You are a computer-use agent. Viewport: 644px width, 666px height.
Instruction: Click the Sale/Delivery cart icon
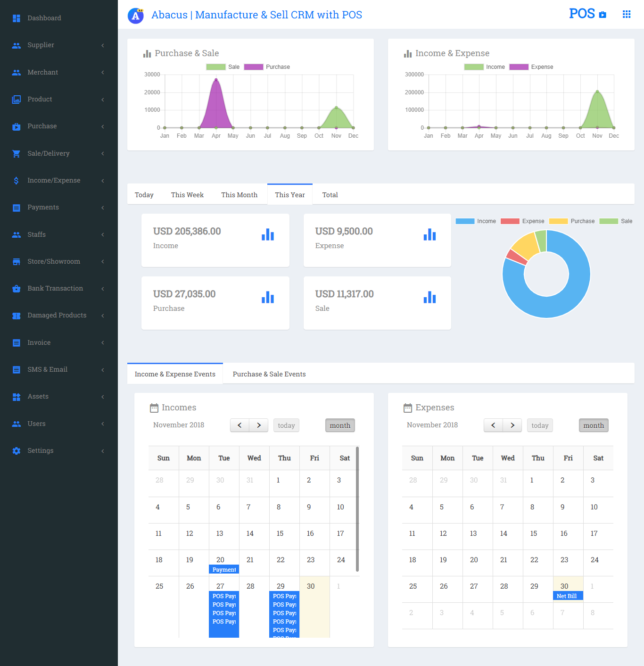[x=17, y=154]
